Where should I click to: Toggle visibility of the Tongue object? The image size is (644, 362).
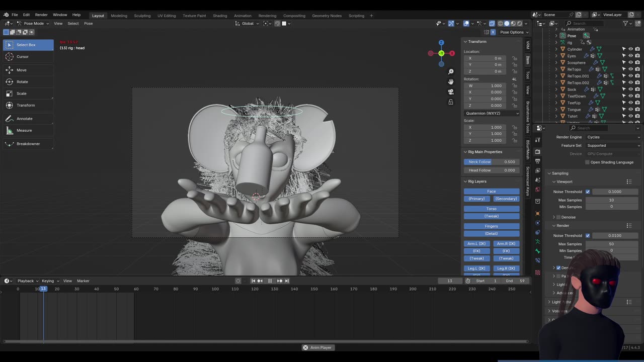630,109
